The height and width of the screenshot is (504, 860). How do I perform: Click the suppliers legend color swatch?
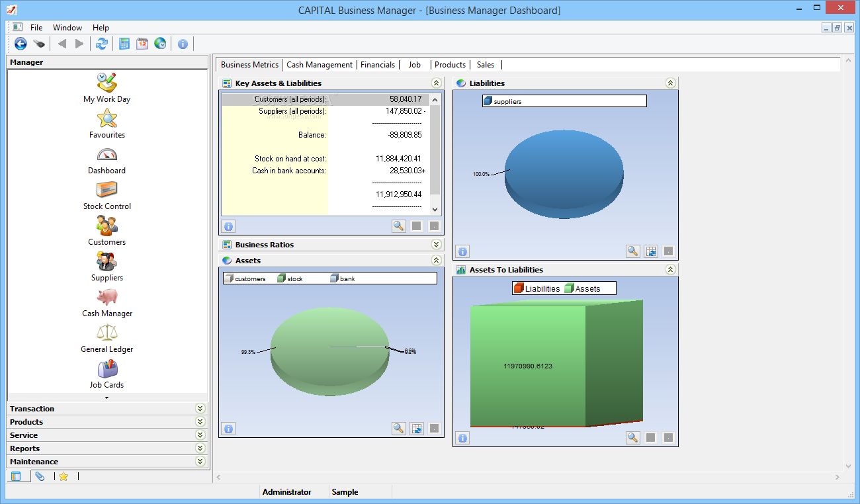click(488, 101)
